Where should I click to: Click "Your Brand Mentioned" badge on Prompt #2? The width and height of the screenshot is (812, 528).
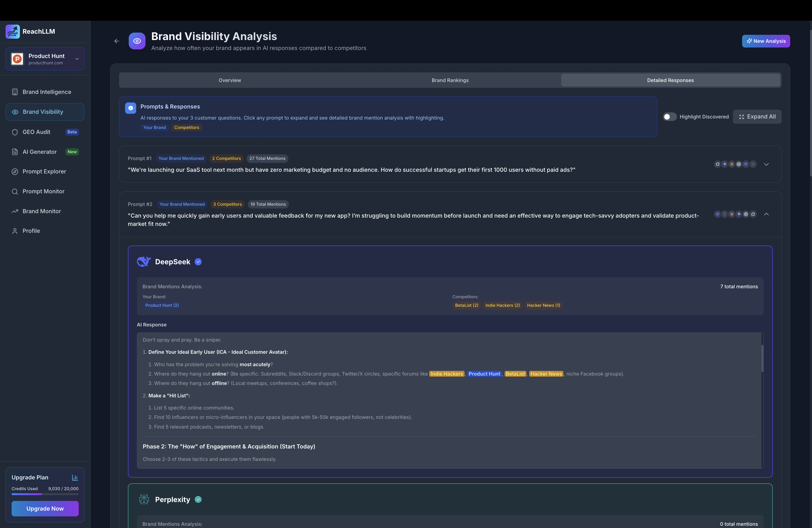point(182,204)
